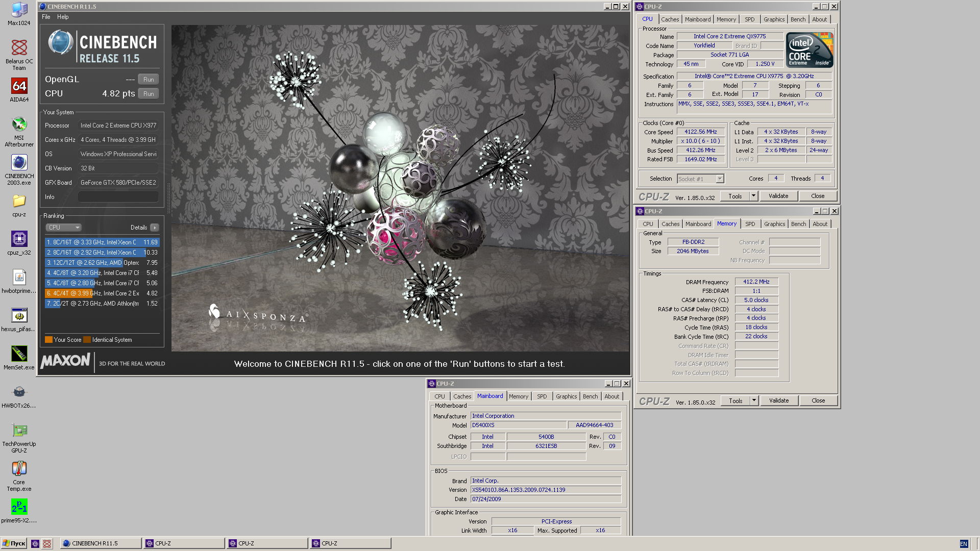
Task: Click Tools button in top CPU-Z window
Action: [x=735, y=196]
